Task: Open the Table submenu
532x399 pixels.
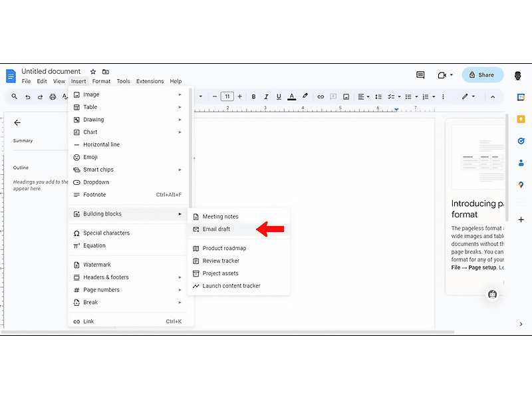Action: click(x=129, y=107)
